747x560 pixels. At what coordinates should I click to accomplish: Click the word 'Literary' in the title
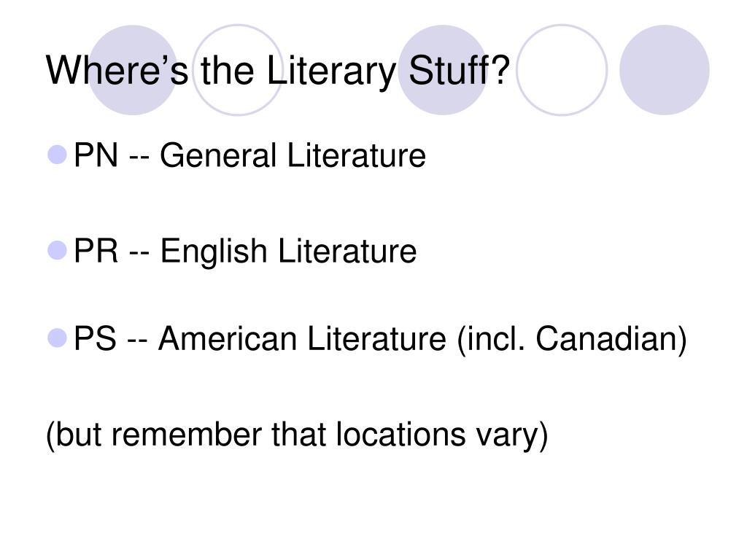[x=330, y=71]
